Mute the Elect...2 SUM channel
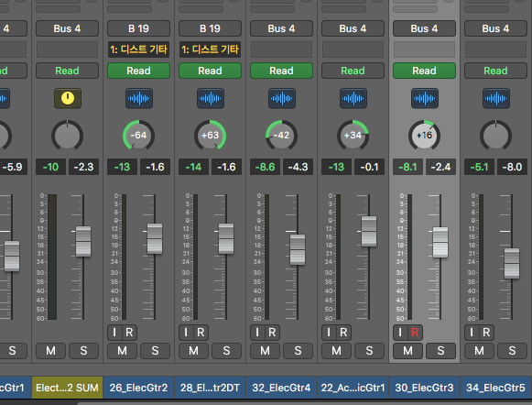The image size is (532, 405). click(50, 351)
